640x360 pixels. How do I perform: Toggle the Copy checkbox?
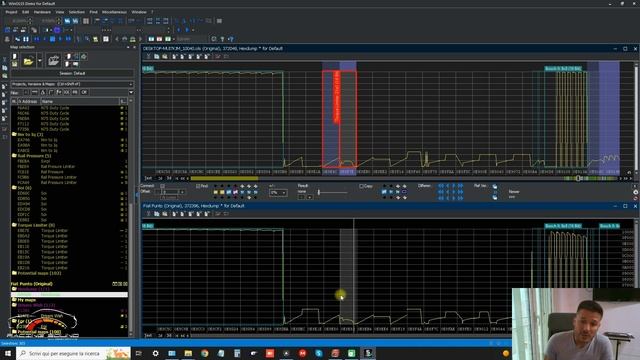pos(361,186)
